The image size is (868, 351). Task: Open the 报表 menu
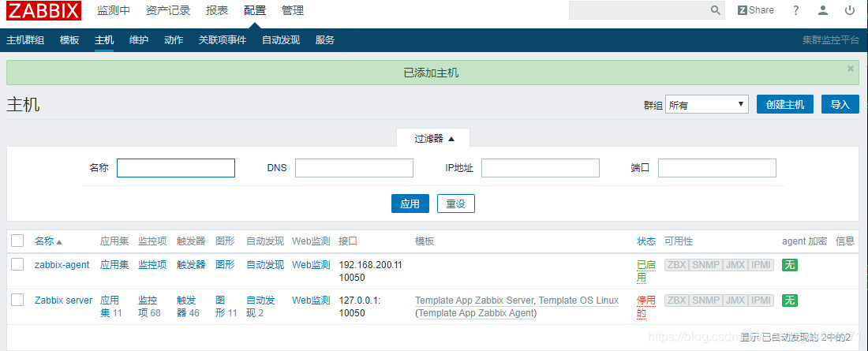coord(217,10)
